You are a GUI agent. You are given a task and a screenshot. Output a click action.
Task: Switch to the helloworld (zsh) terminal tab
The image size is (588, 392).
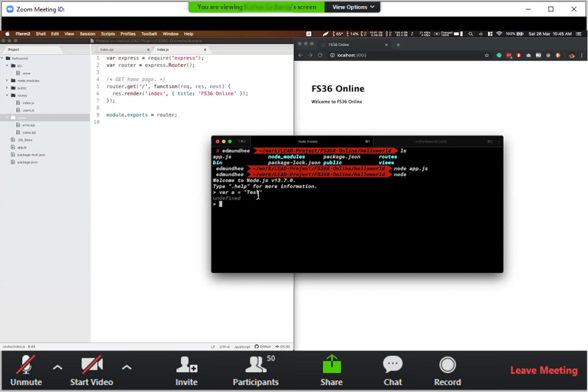tap(433, 141)
